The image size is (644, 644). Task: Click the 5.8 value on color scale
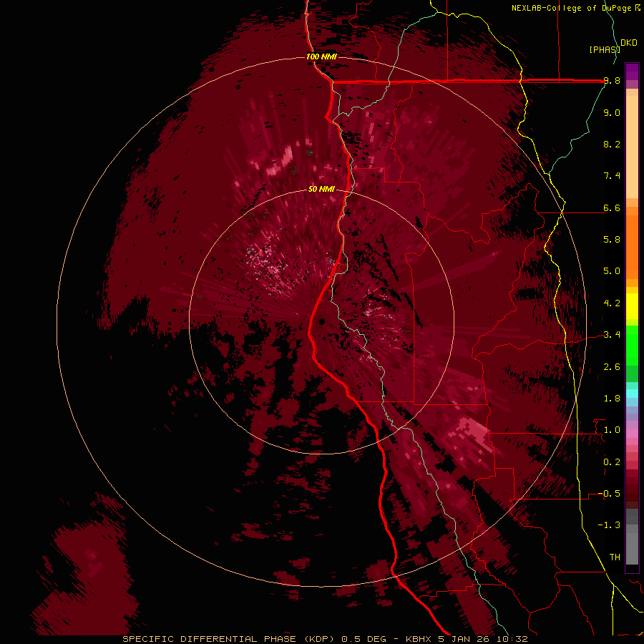tap(612, 240)
